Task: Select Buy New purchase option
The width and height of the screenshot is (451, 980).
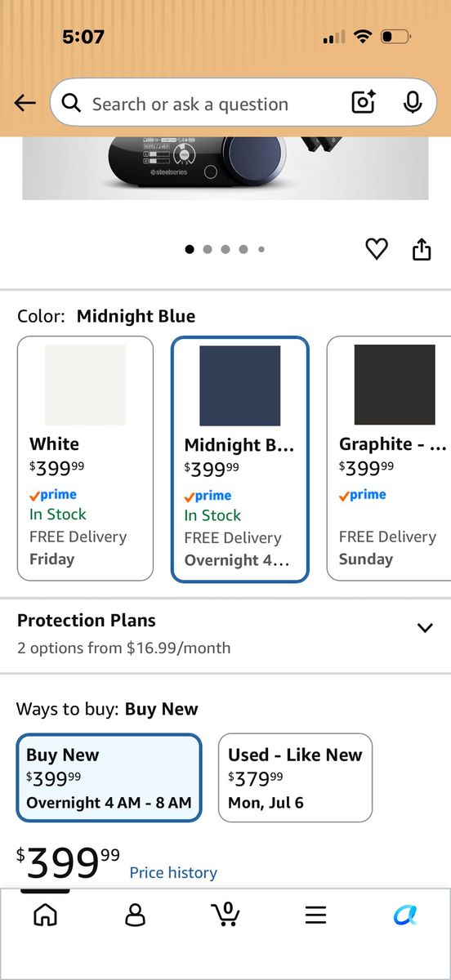Action: 109,777
